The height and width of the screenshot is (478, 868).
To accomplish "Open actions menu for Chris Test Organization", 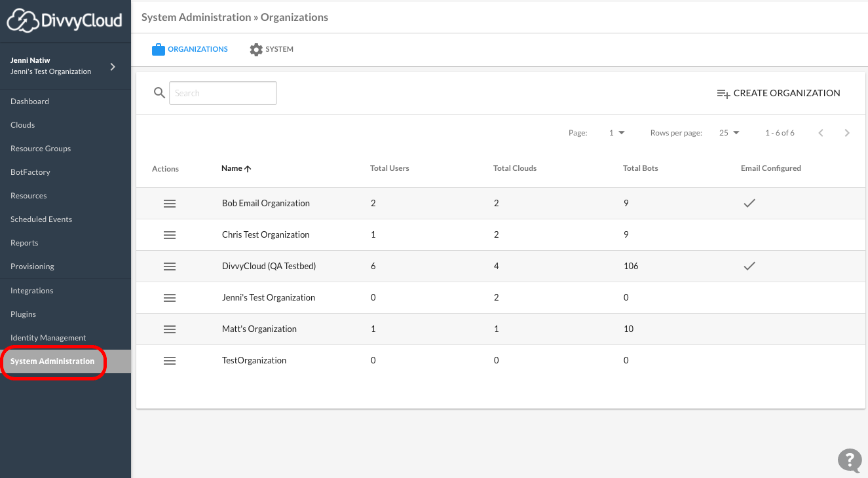I will tap(170, 235).
